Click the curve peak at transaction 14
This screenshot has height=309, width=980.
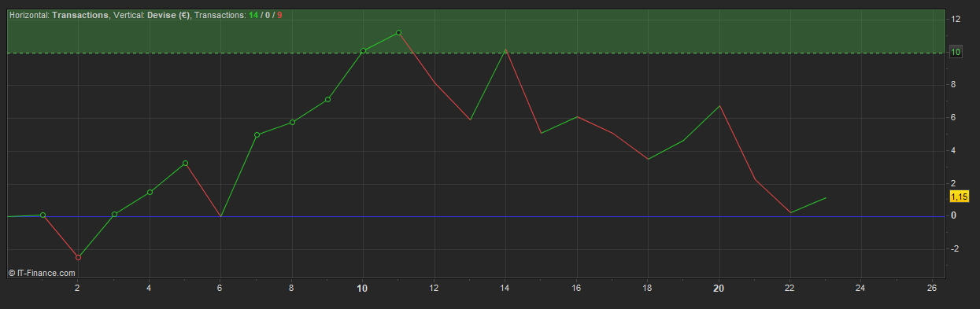tap(505, 49)
